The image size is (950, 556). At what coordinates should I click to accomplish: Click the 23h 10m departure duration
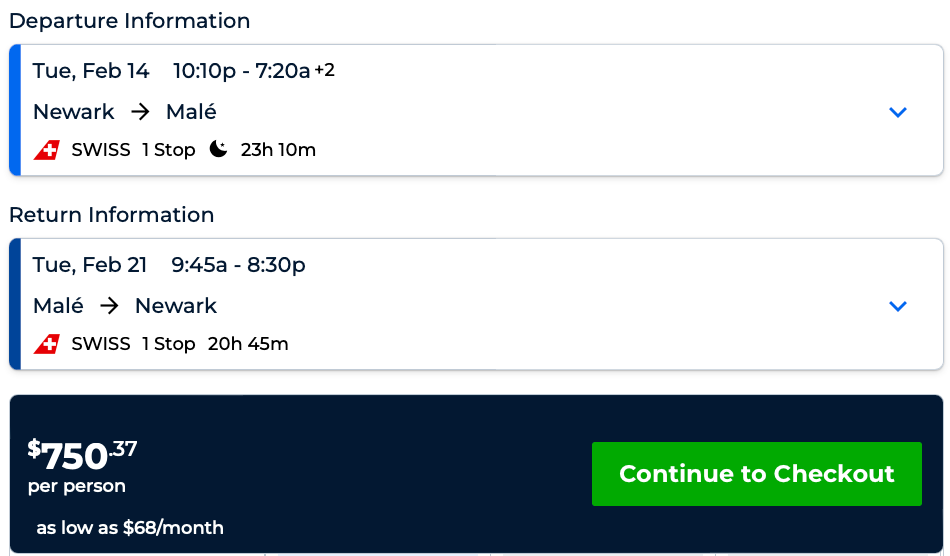[278, 150]
